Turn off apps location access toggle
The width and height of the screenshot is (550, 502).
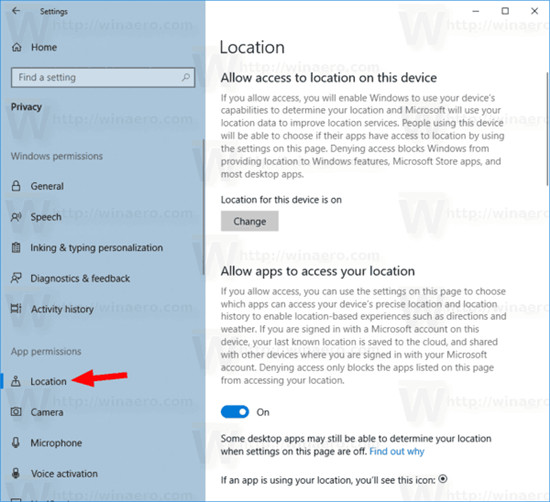pyautogui.click(x=235, y=412)
